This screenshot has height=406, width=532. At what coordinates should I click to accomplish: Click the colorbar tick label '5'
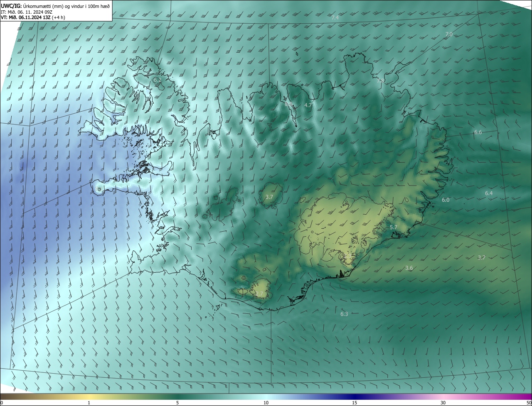tap(177, 403)
